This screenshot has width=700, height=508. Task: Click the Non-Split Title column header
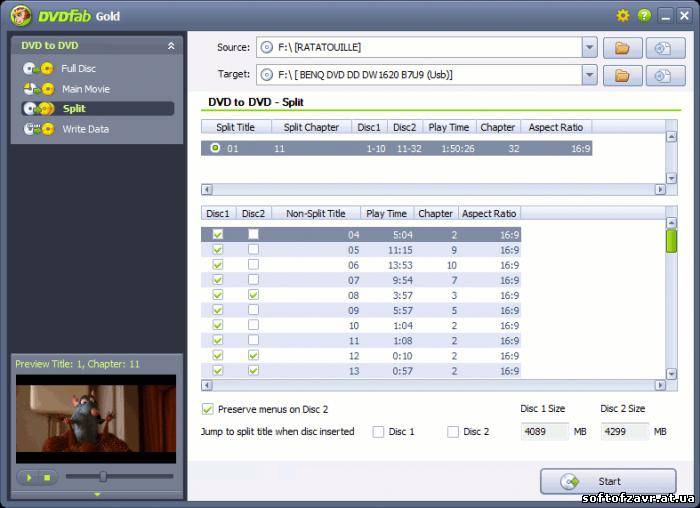pyautogui.click(x=316, y=213)
